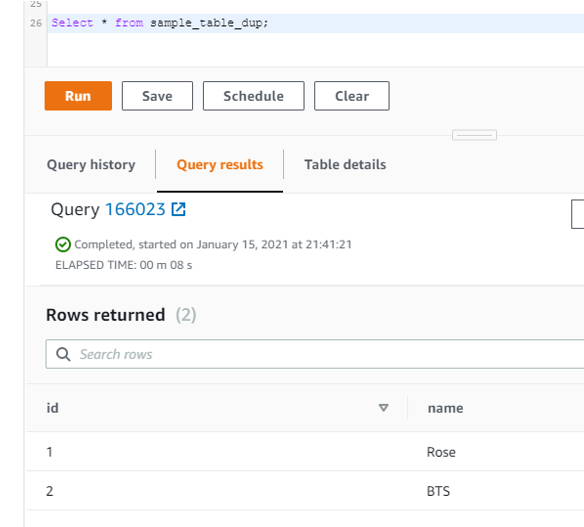Viewport: 584px width, 527px height.
Task: Open the Query history tab
Action: pos(91,165)
